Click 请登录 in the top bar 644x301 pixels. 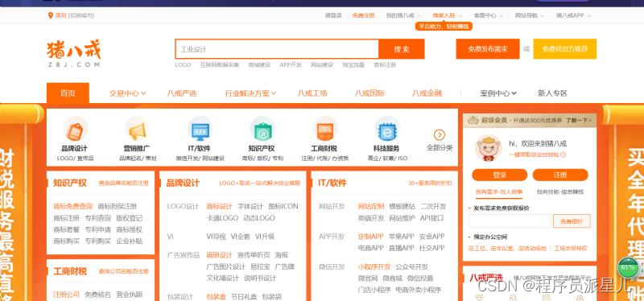[x=333, y=15]
